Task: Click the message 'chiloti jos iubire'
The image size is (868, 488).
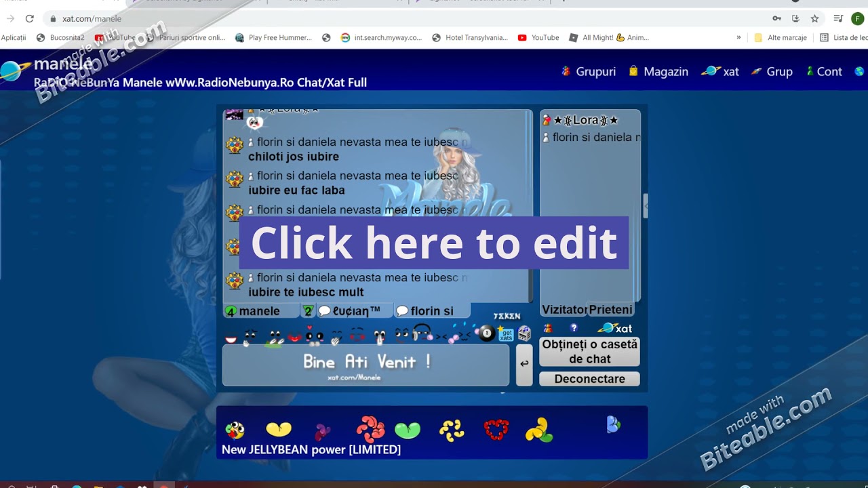Action: 294,157
